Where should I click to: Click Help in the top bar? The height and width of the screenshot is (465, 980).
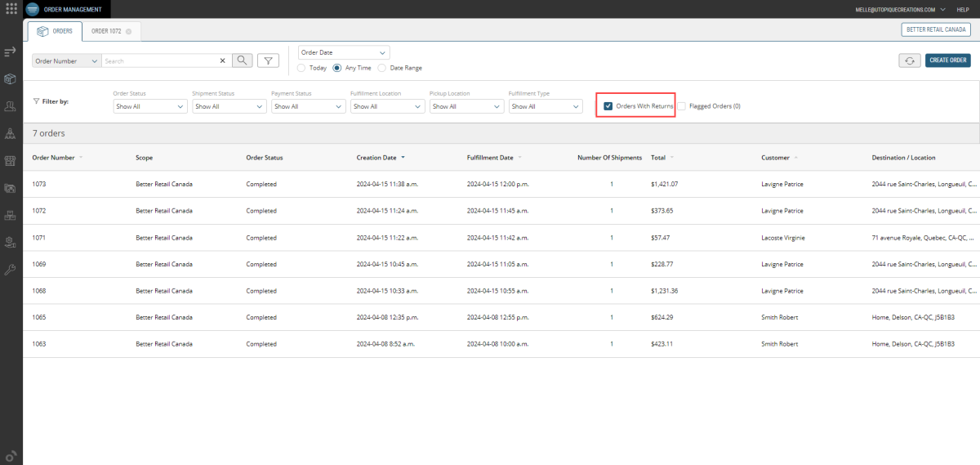click(x=962, y=9)
